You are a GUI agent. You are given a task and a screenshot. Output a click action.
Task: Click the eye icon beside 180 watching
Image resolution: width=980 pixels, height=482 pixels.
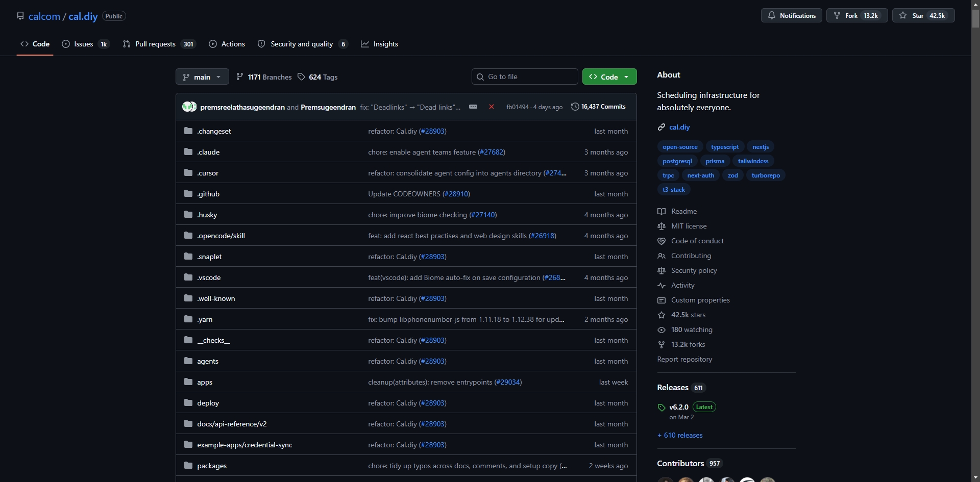661,329
